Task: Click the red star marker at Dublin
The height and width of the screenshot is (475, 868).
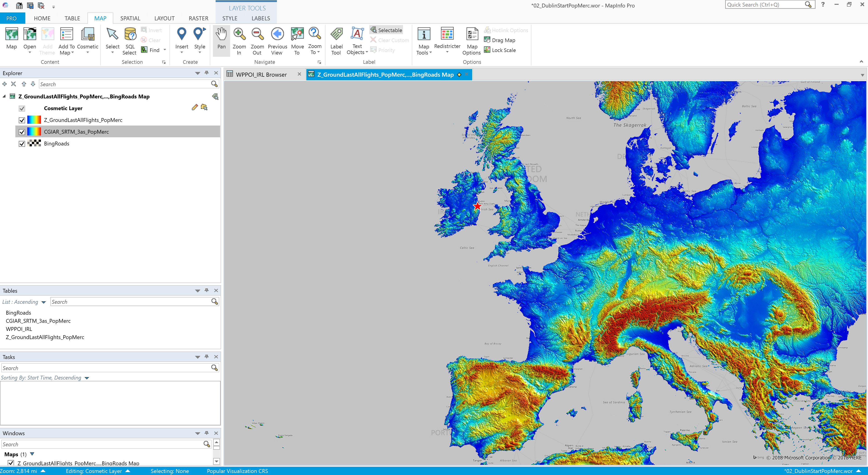Action: click(x=477, y=206)
